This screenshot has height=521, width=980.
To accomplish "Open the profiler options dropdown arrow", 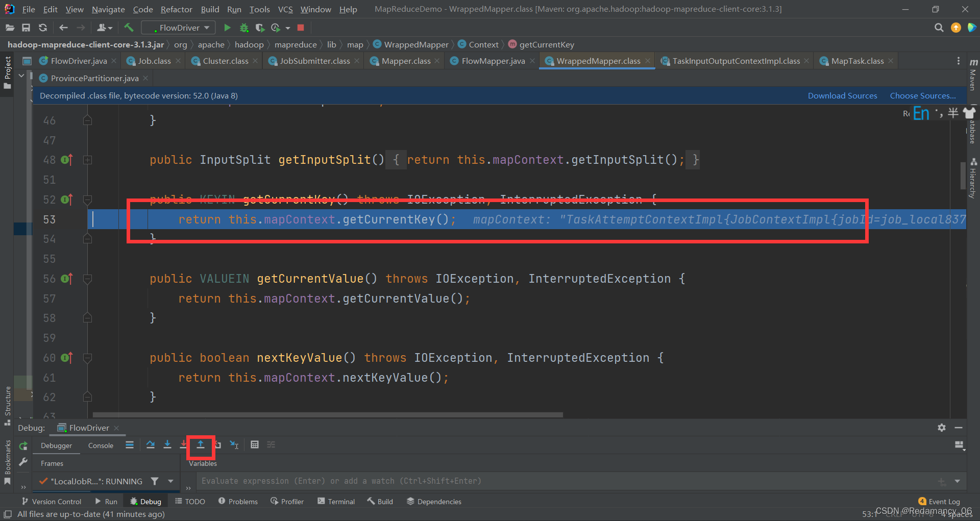I will pos(288,28).
